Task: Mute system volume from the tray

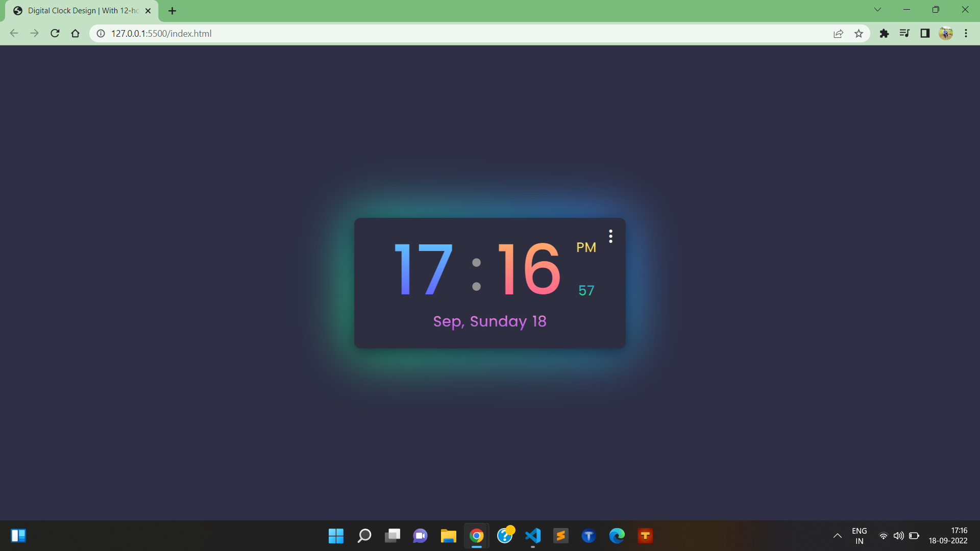Action: coord(898,536)
